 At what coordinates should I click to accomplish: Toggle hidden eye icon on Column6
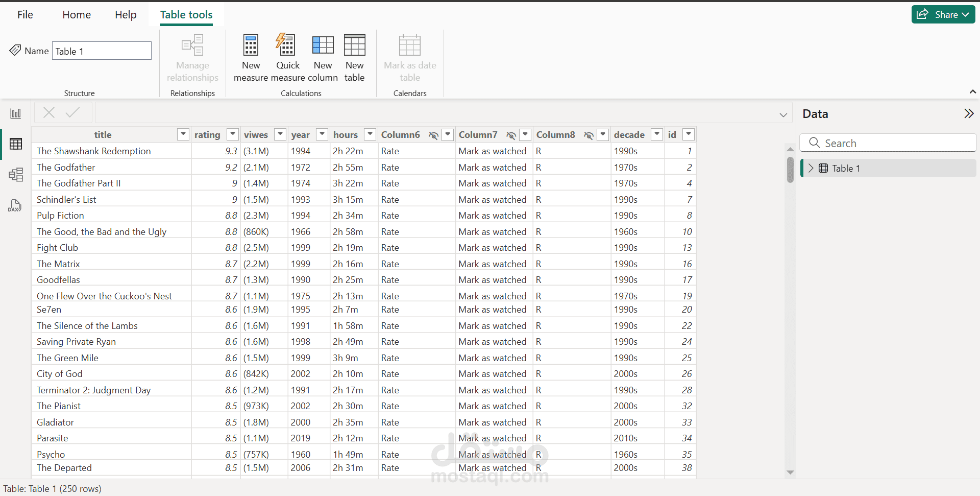(433, 135)
